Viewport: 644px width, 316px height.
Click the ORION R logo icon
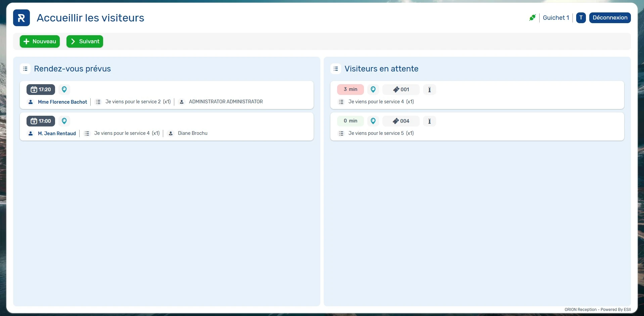coord(21,18)
